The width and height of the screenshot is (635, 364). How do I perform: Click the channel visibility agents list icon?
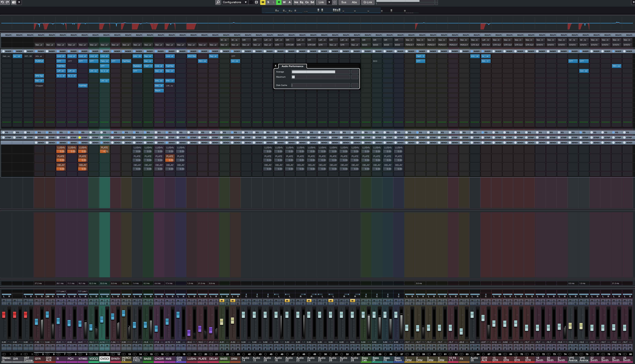pyautogui.click(x=256, y=2)
